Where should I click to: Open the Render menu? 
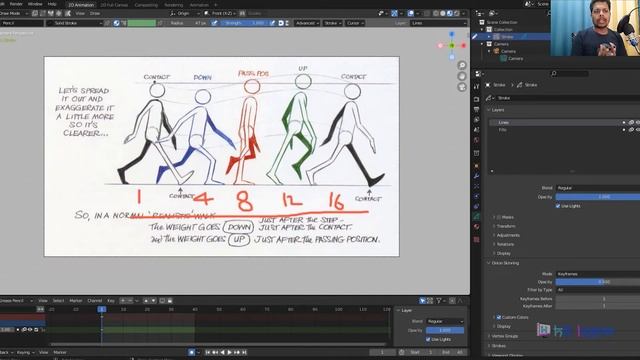click(16, 4)
